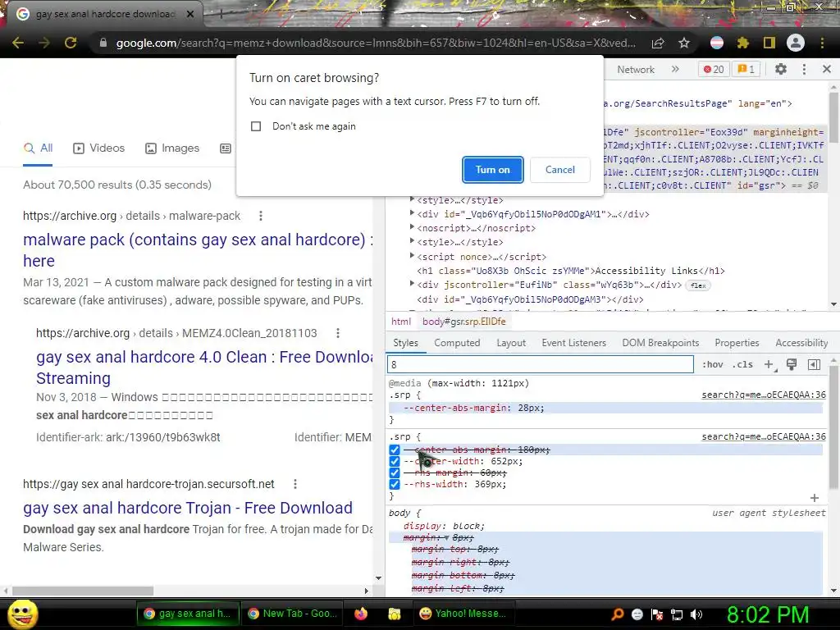This screenshot has width=840, height=630.
Task: Select the Videos search tab
Action: coord(99,148)
